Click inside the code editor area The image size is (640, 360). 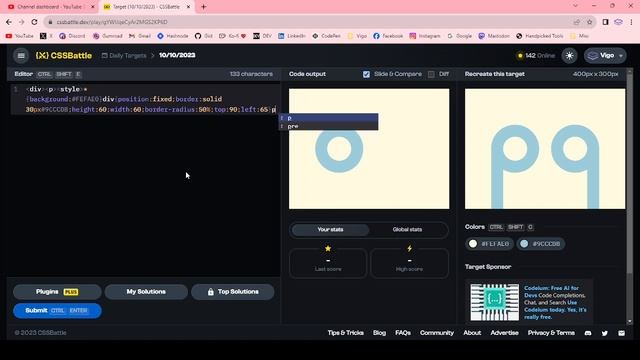click(x=145, y=180)
